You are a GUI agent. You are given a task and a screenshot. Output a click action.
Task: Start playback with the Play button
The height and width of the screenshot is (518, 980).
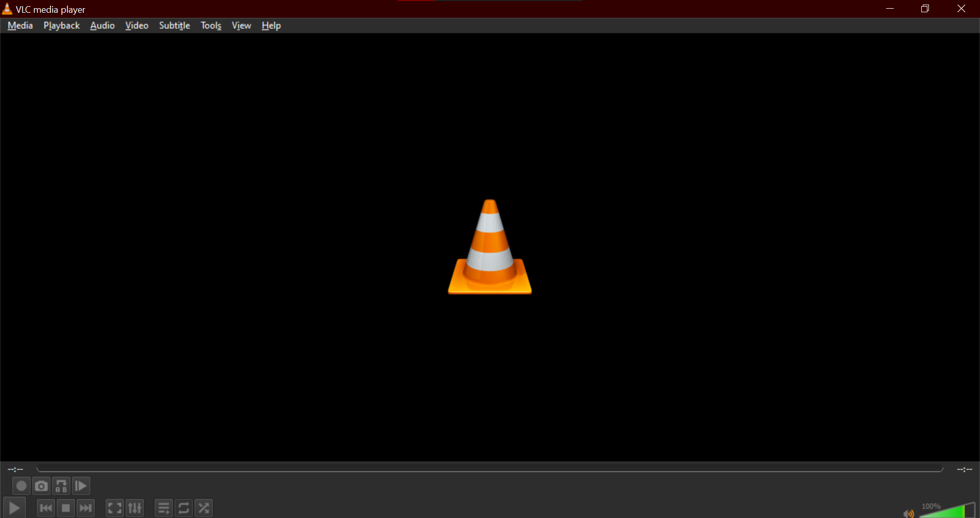click(14, 508)
